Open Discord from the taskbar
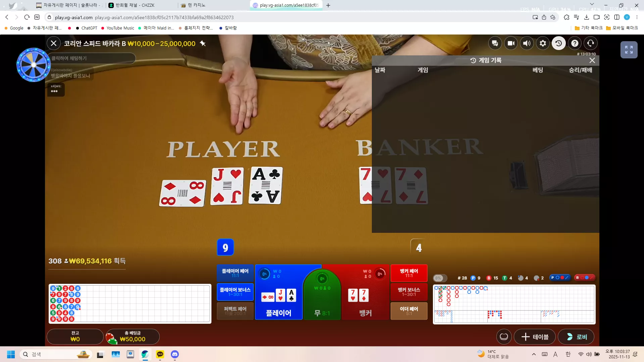Image resolution: width=644 pixels, height=362 pixels. click(175, 354)
